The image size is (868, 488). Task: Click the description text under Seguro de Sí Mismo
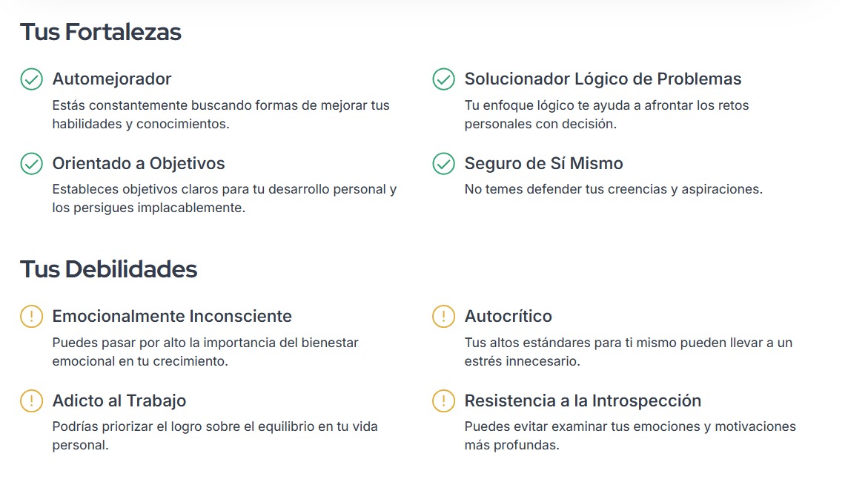613,189
